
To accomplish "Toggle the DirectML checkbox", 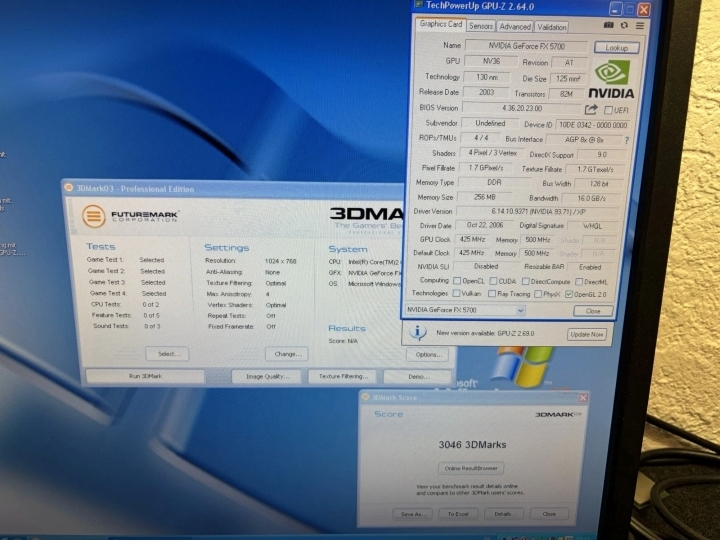I will pyautogui.click(x=579, y=281).
